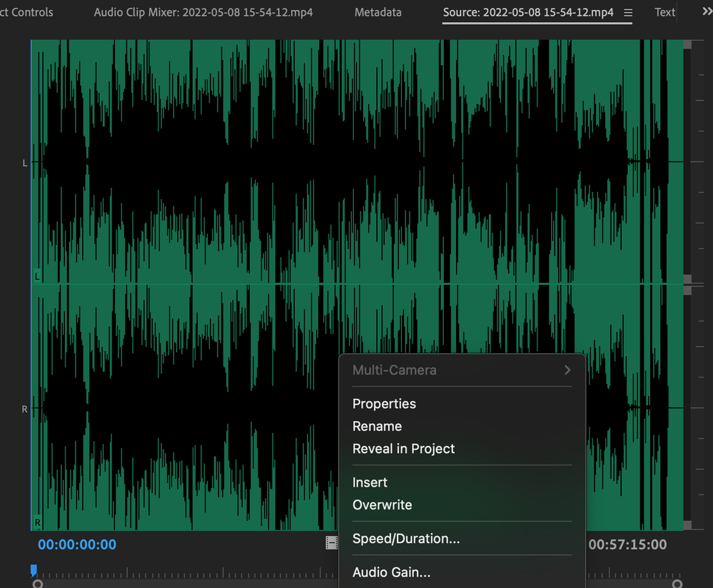Open the Metadata tab
This screenshot has height=588, width=713.
coord(378,12)
